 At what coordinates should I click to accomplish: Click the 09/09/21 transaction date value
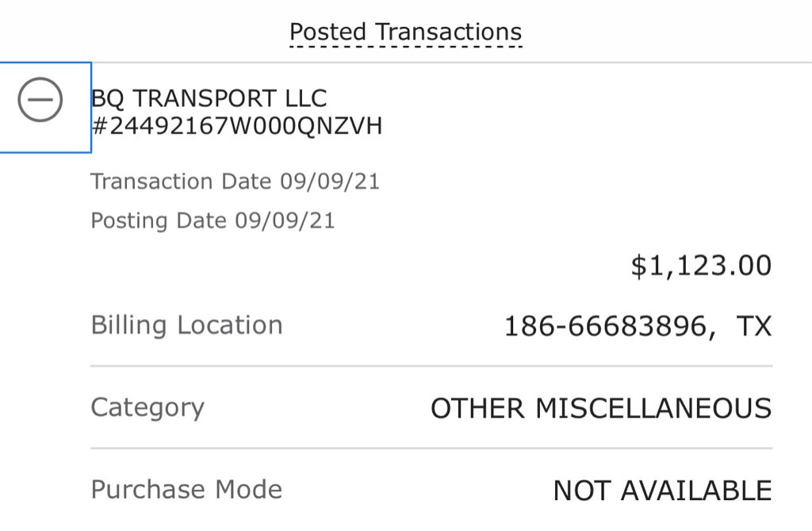pos(329,181)
